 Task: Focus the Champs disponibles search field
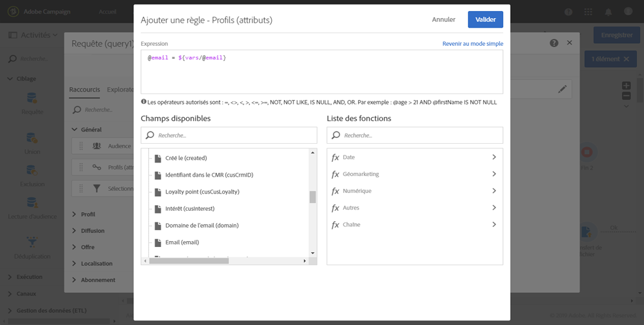pos(235,135)
